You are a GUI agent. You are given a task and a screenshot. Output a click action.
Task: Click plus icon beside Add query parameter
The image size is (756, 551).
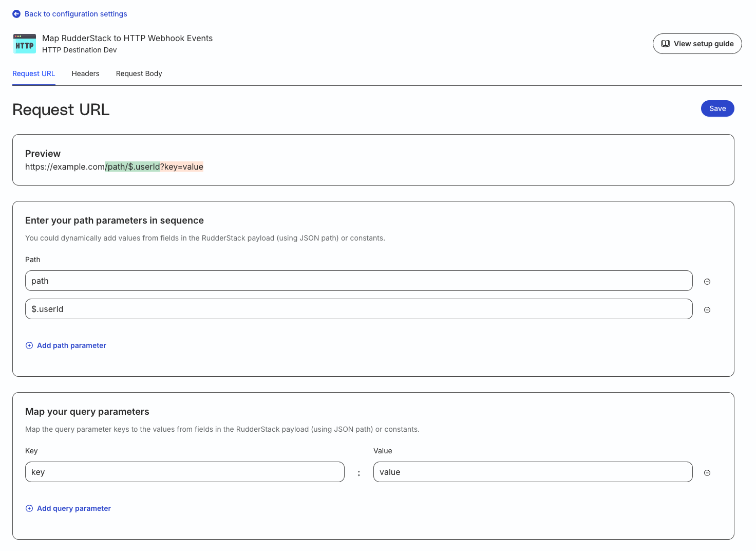pos(29,508)
